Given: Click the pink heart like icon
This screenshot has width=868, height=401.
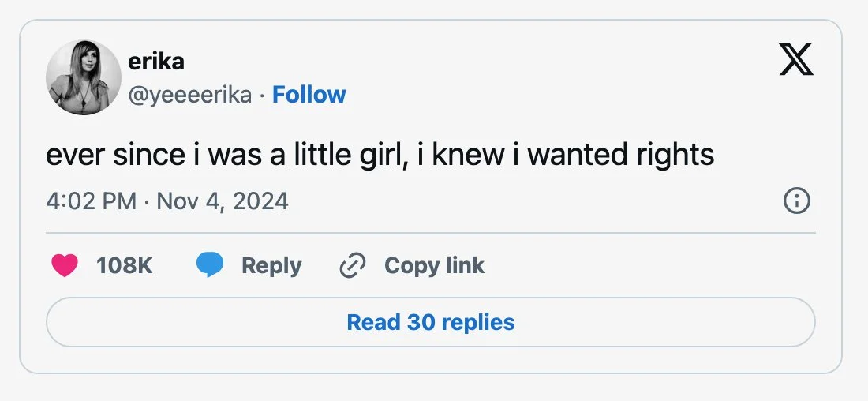Looking at the screenshot, I should (65, 266).
